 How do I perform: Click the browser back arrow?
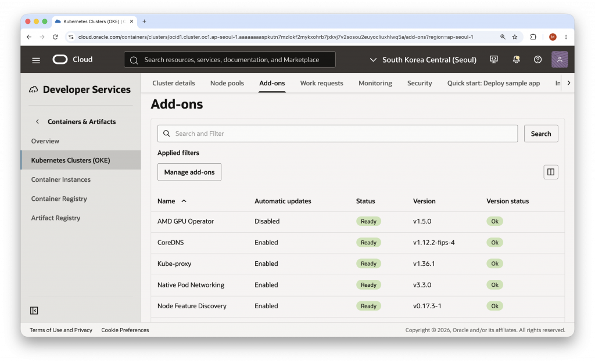[x=29, y=37]
